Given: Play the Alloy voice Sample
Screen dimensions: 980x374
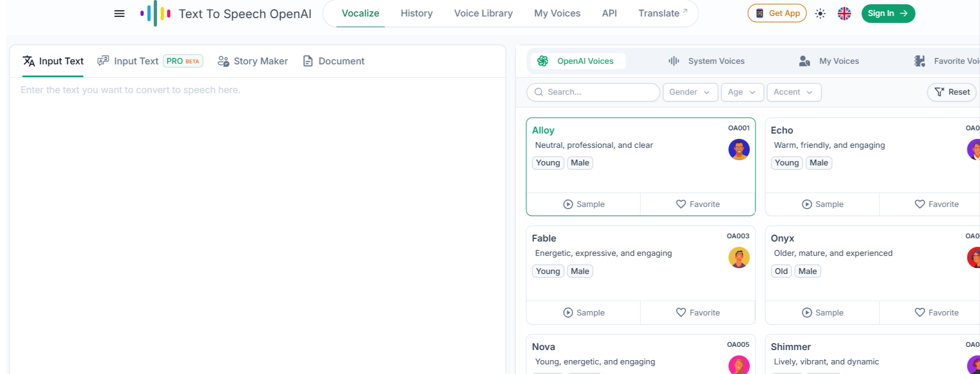Looking at the screenshot, I should tap(584, 204).
